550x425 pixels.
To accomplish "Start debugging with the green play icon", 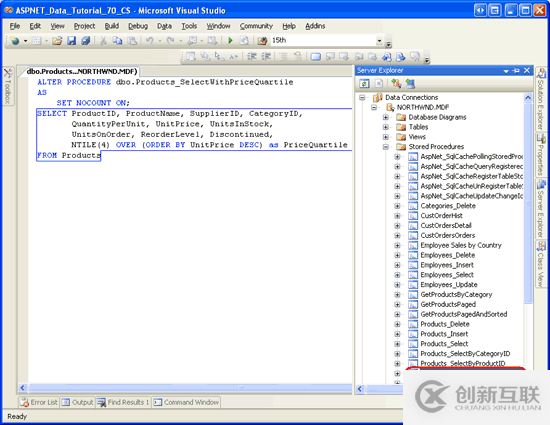I will (x=230, y=41).
